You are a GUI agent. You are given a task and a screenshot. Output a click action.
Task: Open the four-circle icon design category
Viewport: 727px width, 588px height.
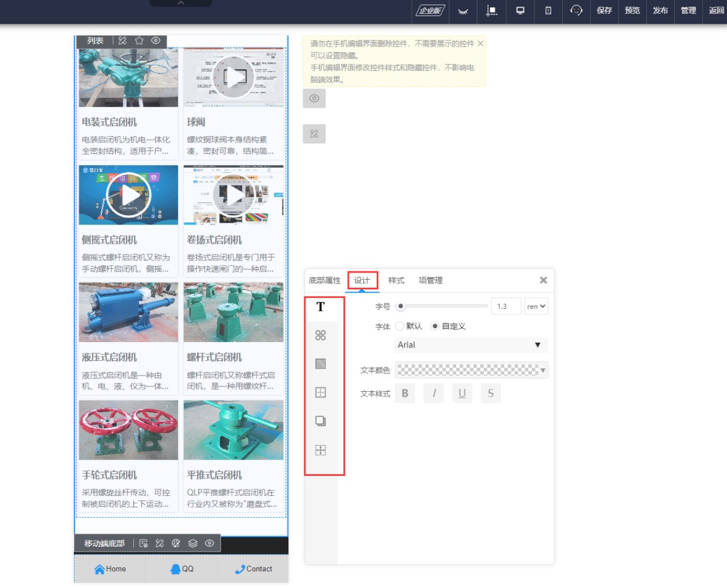coord(320,335)
